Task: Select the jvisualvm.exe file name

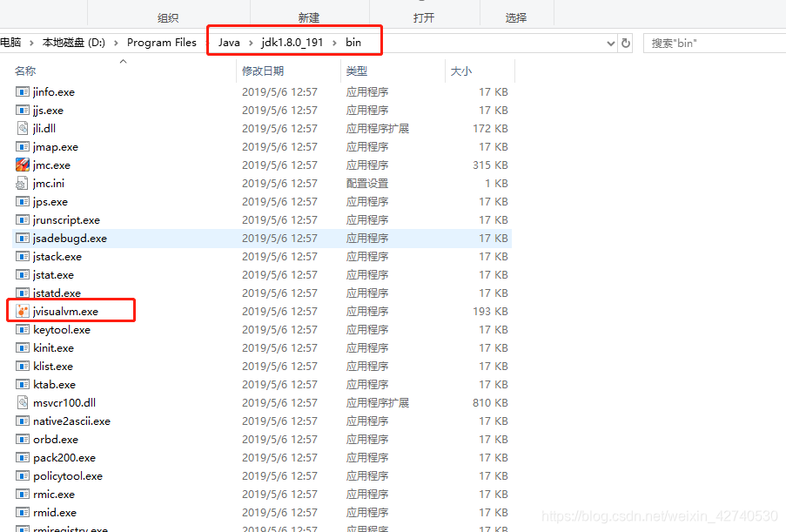Action: pos(65,312)
